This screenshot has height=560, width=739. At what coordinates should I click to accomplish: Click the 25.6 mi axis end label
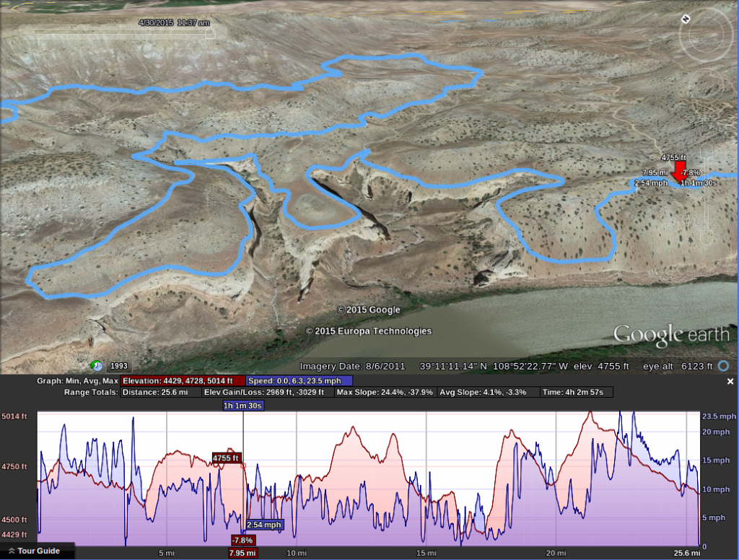[687, 553]
